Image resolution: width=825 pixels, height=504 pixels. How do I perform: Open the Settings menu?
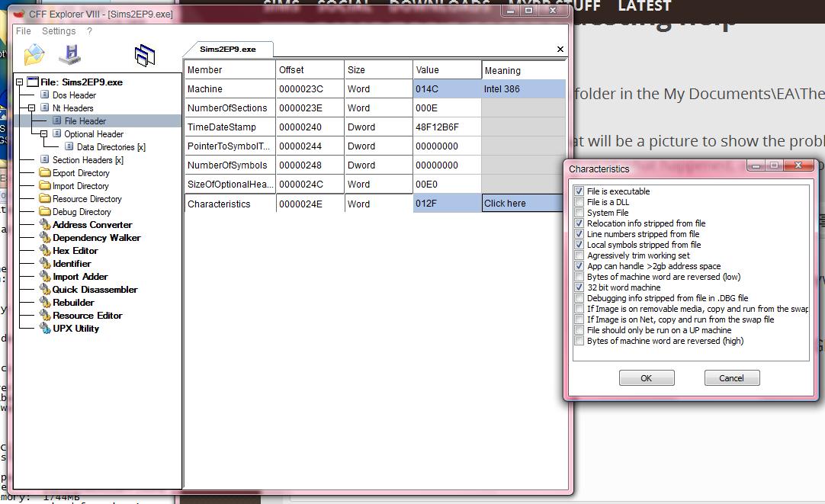[x=59, y=31]
